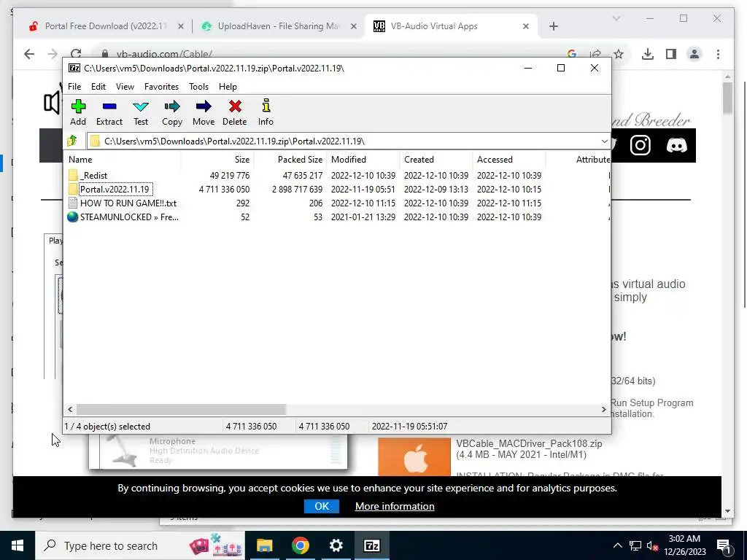Open Chrome from the taskbar
Image resolution: width=747 pixels, height=560 pixels.
300,545
